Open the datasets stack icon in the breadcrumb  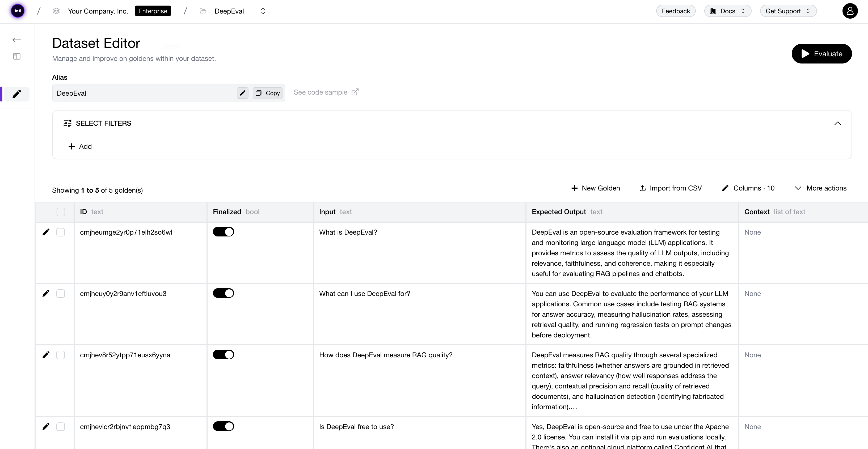click(56, 11)
